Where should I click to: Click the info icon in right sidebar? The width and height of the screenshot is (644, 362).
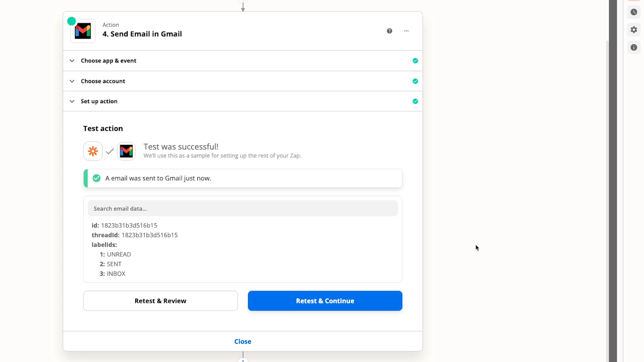point(634,47)
